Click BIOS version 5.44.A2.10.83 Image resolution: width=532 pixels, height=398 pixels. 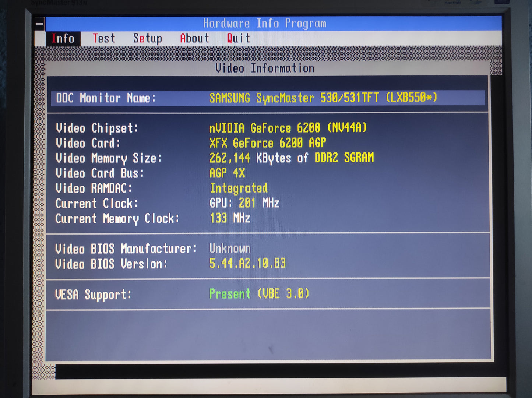pyautogui.click(x=247, y=264)
